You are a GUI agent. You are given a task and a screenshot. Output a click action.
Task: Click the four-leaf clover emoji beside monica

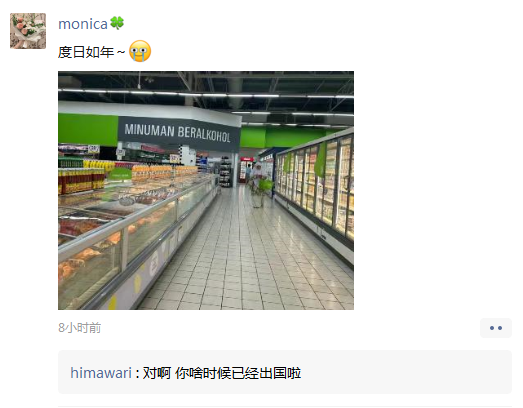pos(117,23)
